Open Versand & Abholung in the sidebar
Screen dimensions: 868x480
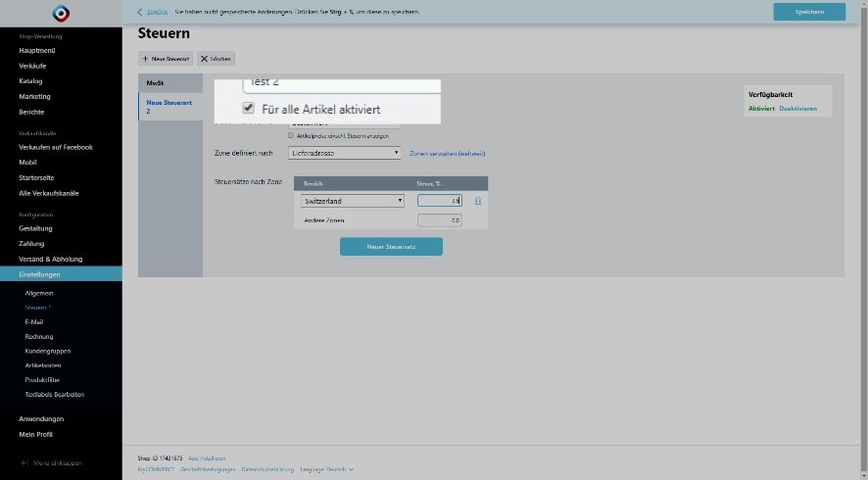pos(50,259)
